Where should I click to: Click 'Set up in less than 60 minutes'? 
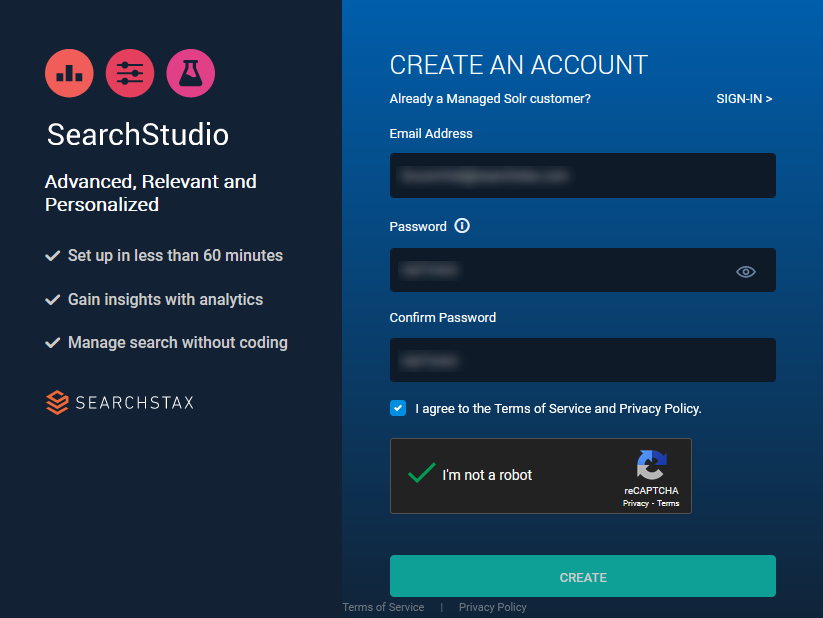tap(175, 256)
